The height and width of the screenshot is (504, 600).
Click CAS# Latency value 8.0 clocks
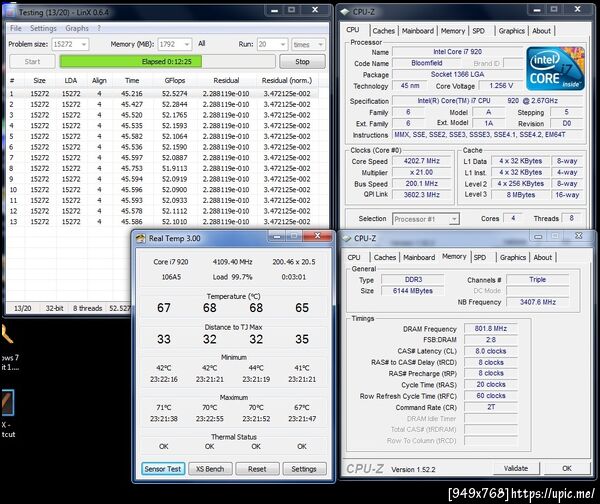[491, 351]
